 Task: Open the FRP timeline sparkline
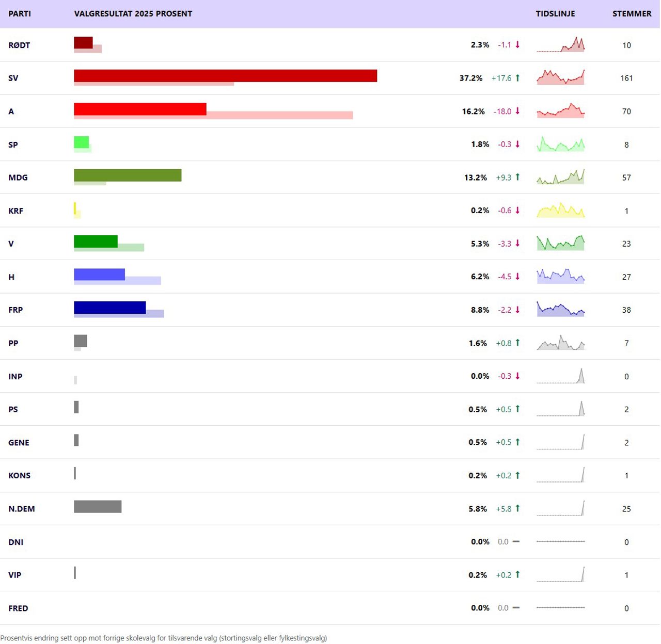tap(561, 309)
